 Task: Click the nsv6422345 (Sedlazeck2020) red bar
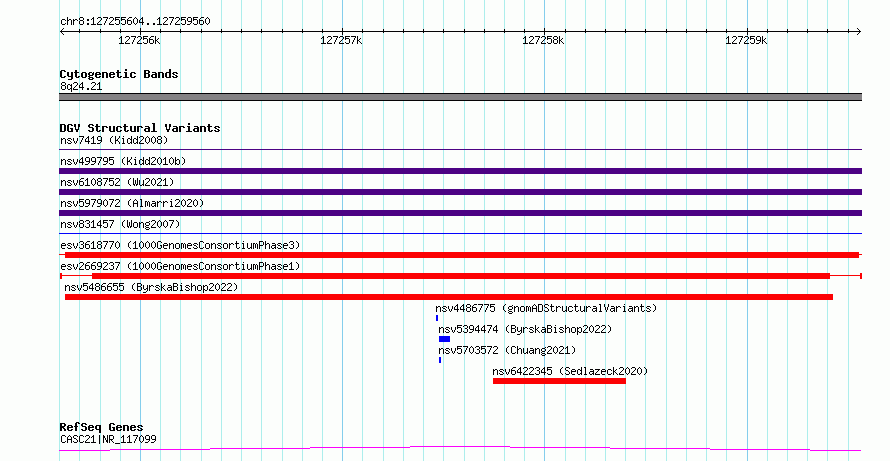pos(559,381)
